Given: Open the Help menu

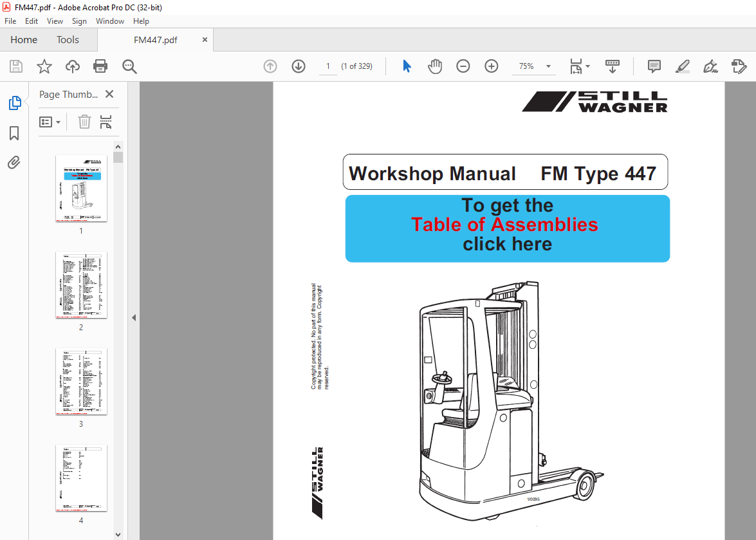Looking at the screenshot, I should [x=141, y=21].
